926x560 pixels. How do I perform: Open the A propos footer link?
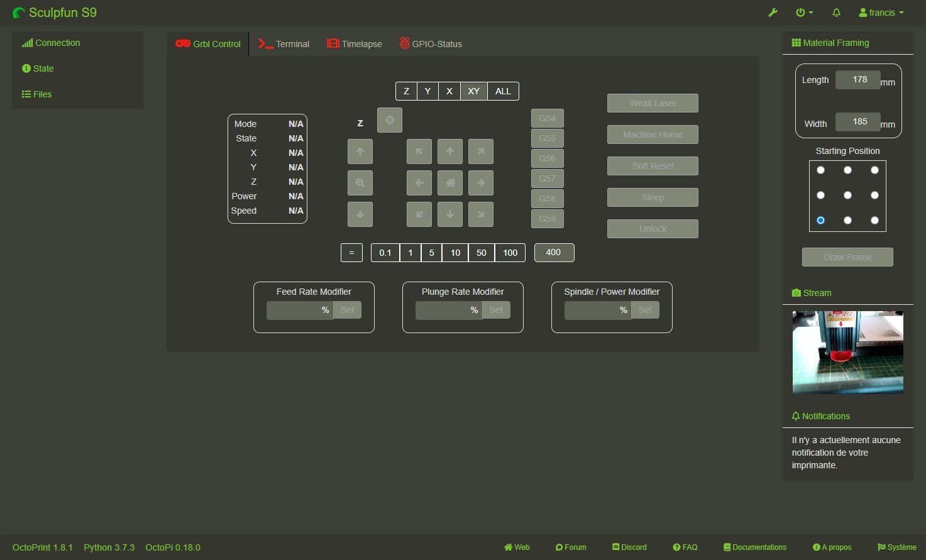click(832, 547)
